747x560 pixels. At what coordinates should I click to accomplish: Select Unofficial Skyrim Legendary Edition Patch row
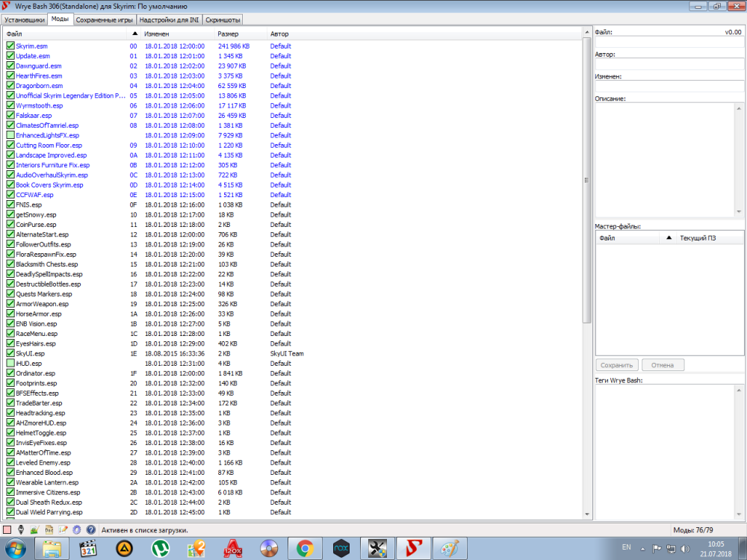293,96
